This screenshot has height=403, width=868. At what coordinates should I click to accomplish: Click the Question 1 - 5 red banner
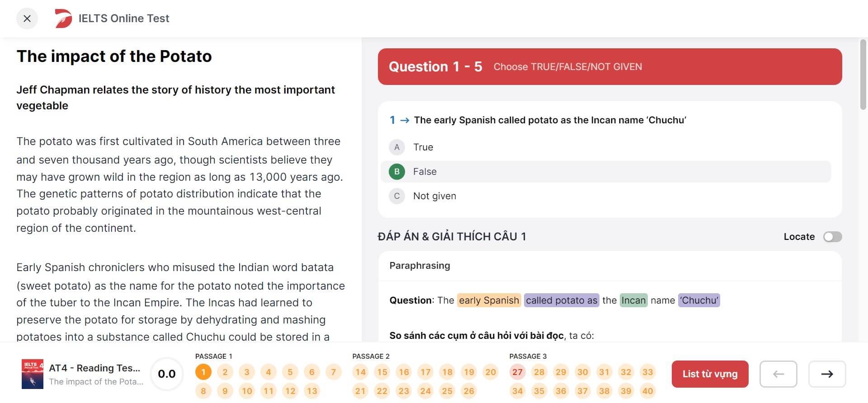pos(610,66)
